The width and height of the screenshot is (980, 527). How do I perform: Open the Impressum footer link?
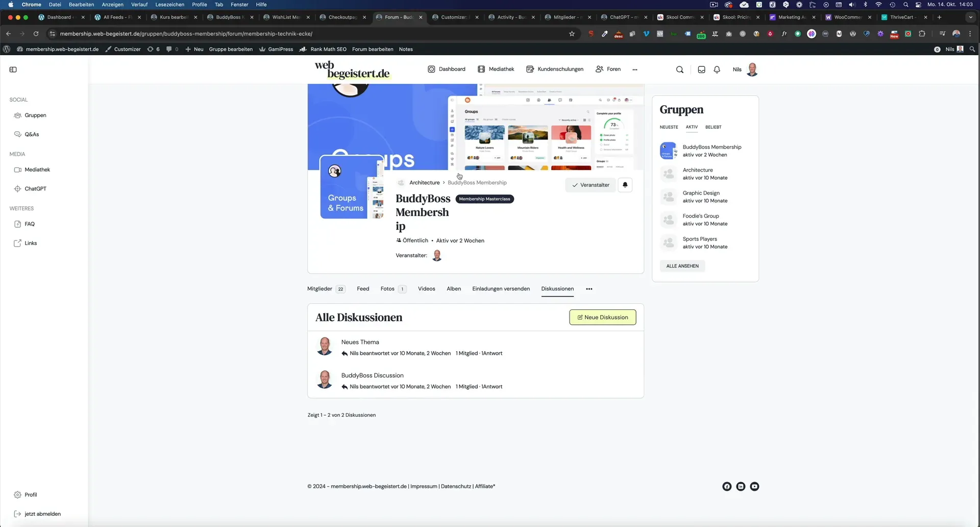(424, 486)
